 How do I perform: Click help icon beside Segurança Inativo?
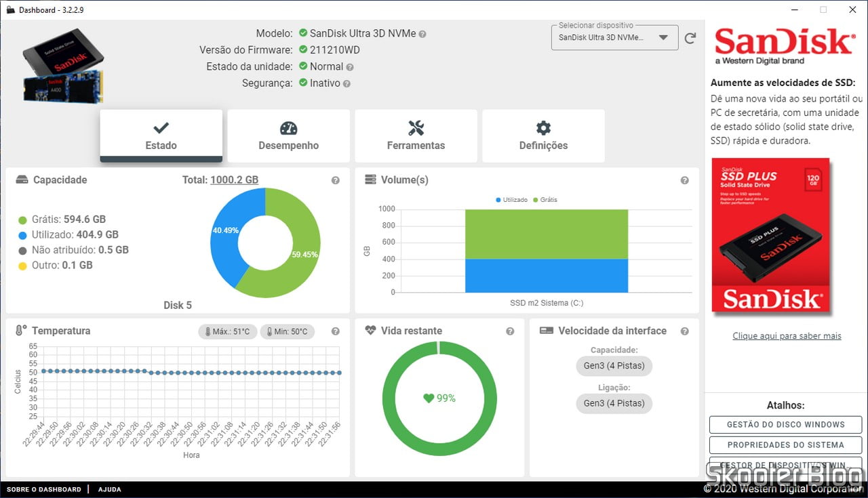pyautogui.click(x=347, y=84)
